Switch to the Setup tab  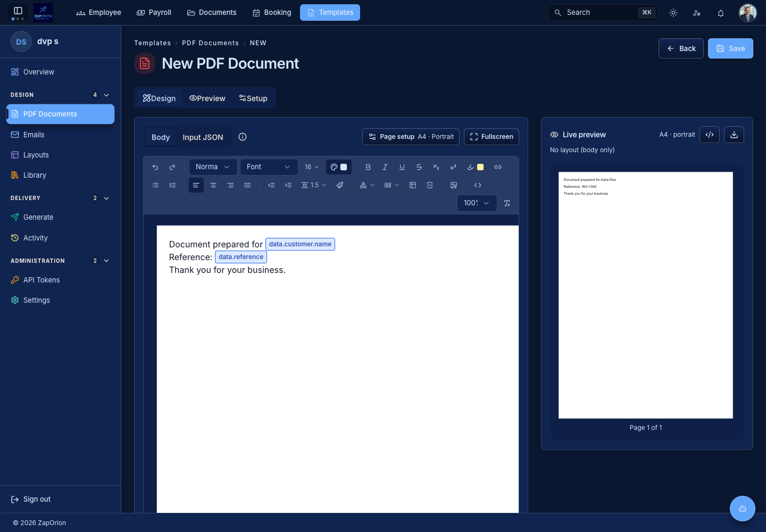(x=253, y=98)
